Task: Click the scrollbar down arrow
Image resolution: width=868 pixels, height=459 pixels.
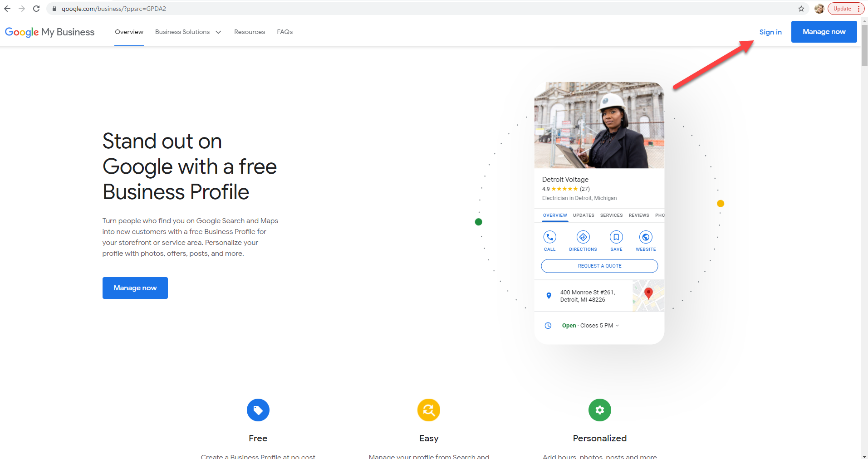Action: (864, 456)
